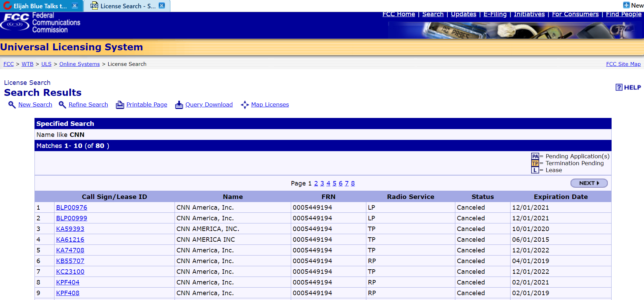This screenshot has height=300, width=644.
Task: Click the FCC logo in header
Action: 15,22
